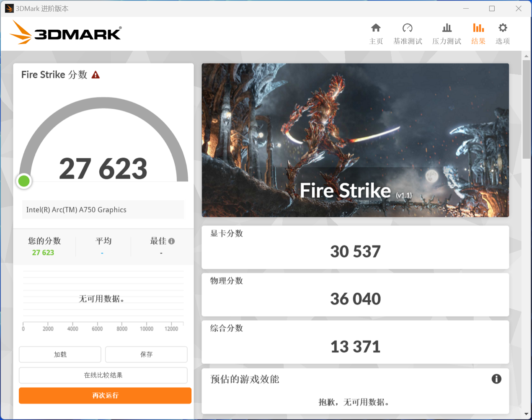Click the 在线比较结果 button
The height and width of the screenshot is (420, 532).
pyautogui.click(x=103, y=375)
